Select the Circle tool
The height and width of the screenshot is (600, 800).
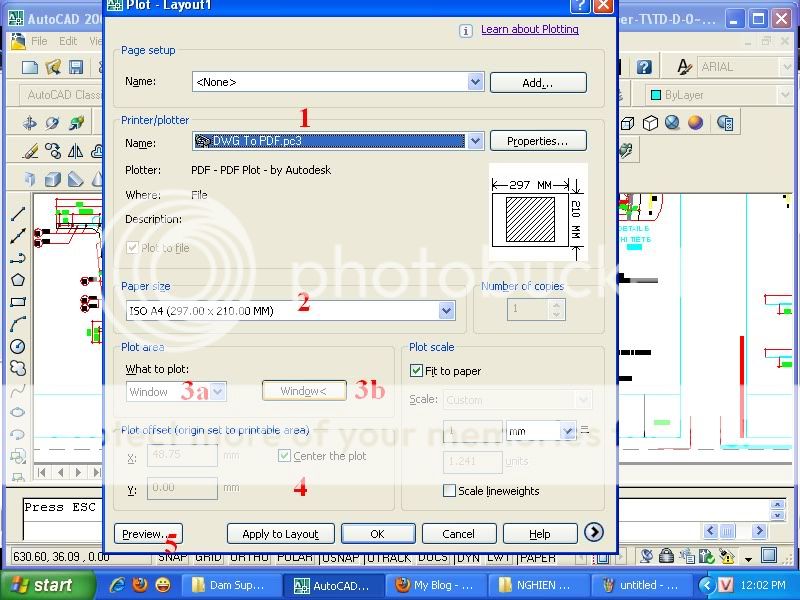click(18, 346)
